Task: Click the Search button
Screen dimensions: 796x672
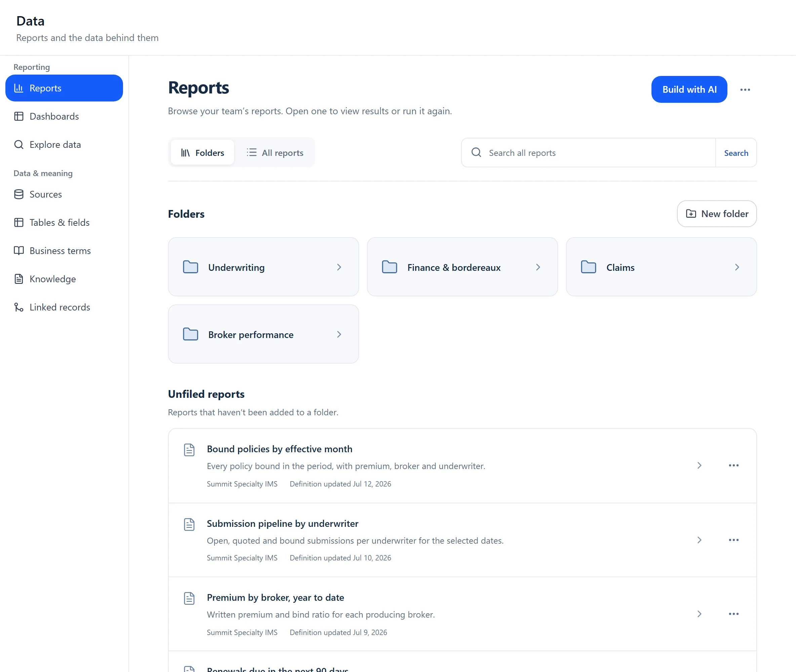Action: tap(736, 153)
